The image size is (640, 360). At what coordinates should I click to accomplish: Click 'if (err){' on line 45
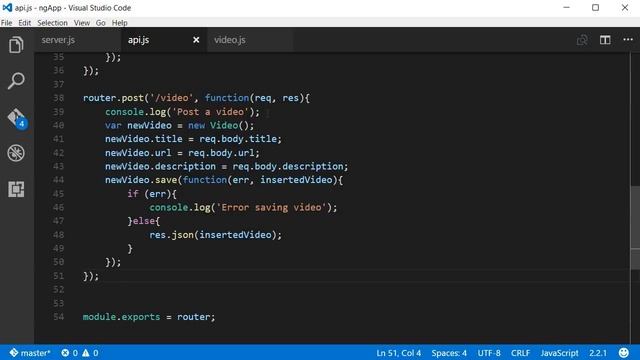click(x=152, y=194)
